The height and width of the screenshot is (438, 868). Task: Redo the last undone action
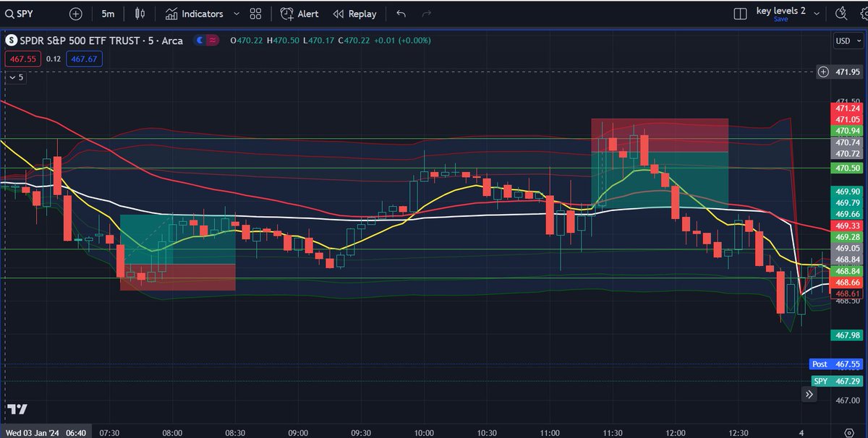427,14
